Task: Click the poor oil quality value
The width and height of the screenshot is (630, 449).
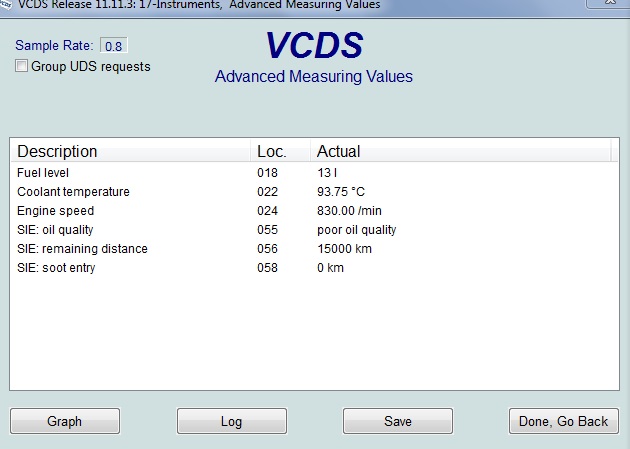Action: (x=356, y=230)
